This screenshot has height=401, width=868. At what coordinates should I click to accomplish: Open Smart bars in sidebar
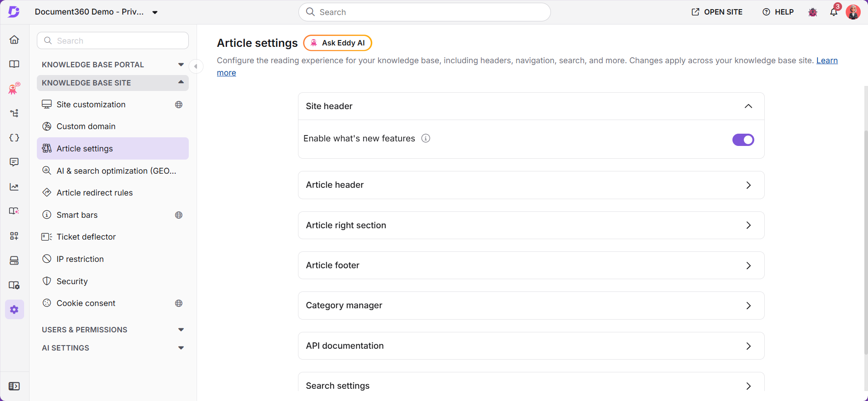tap(113, 215)
